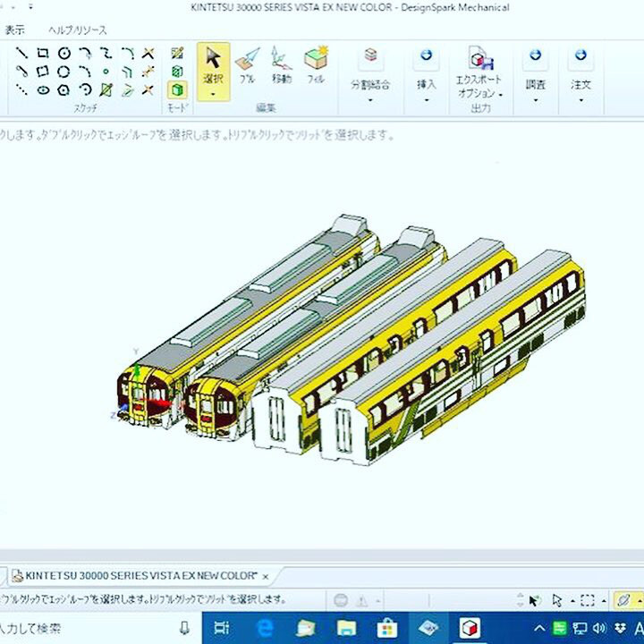
Task: Select the Ellipse sketch tool
Action: pos(43,90)
